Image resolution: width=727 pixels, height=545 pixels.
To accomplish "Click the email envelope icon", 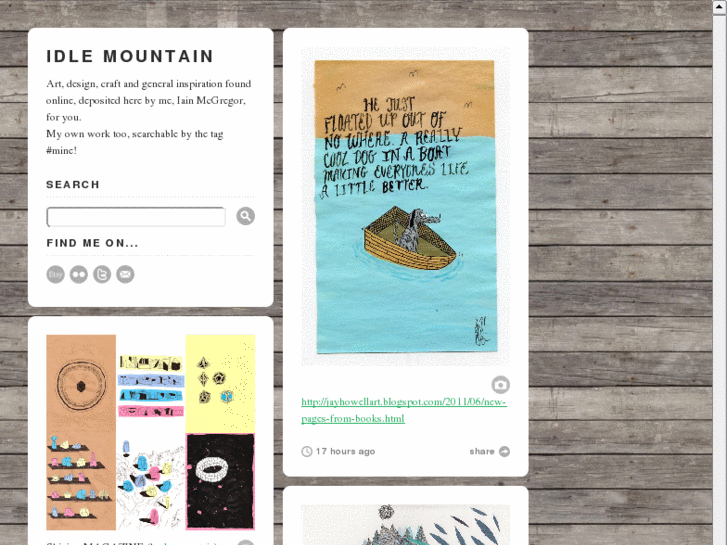I will point(125,274).
